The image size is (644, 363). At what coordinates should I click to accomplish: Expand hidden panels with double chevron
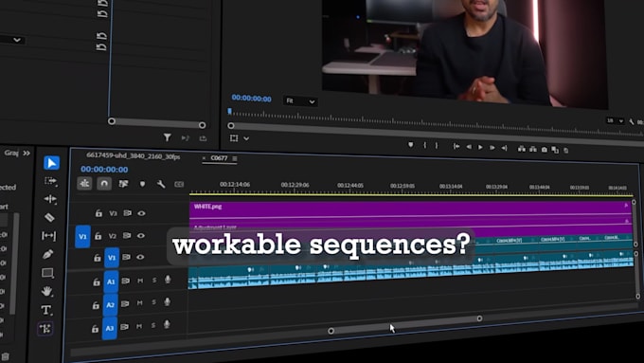(x=27, y=153)
